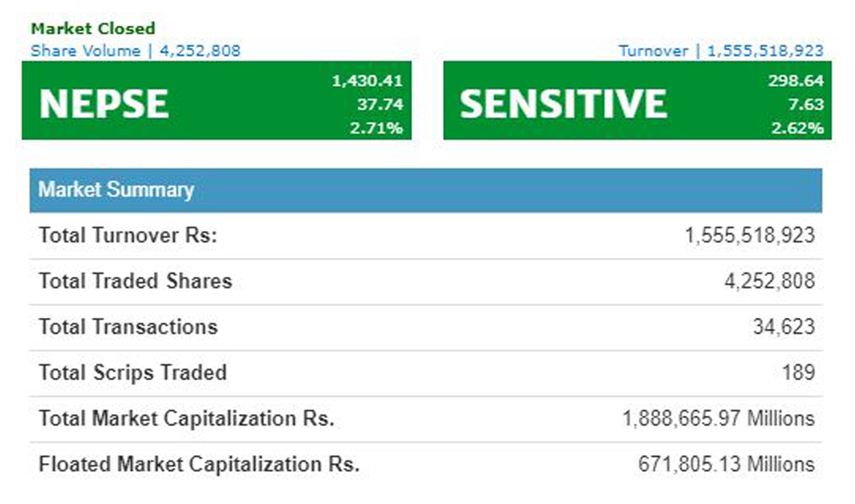Click the scrips traded value 189

(x=799, y=373)
